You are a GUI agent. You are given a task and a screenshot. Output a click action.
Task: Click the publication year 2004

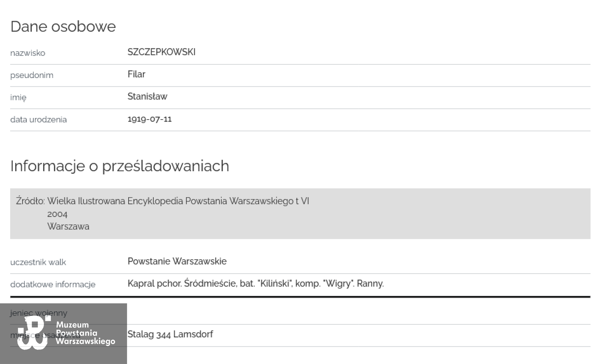pos(57,214)
